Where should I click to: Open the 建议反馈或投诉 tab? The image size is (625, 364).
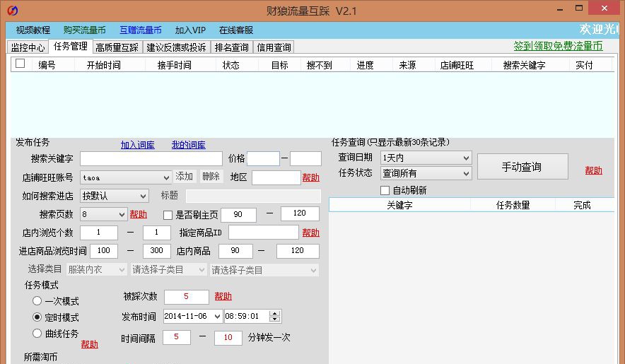176,47
